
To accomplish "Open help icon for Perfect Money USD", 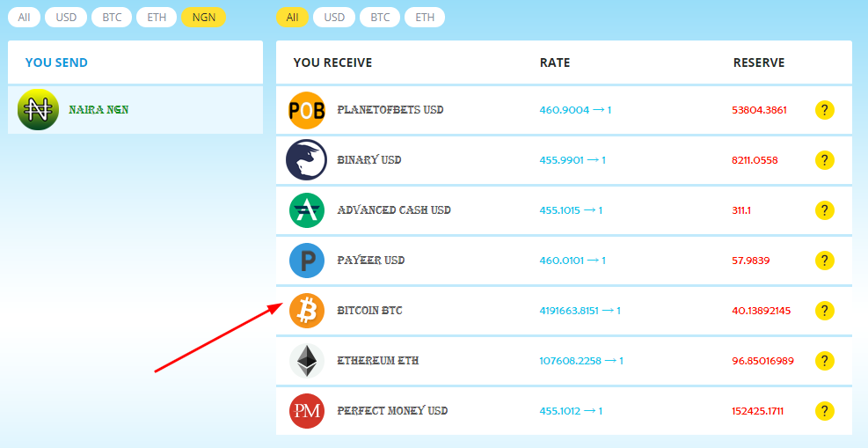I will point(825,411).
